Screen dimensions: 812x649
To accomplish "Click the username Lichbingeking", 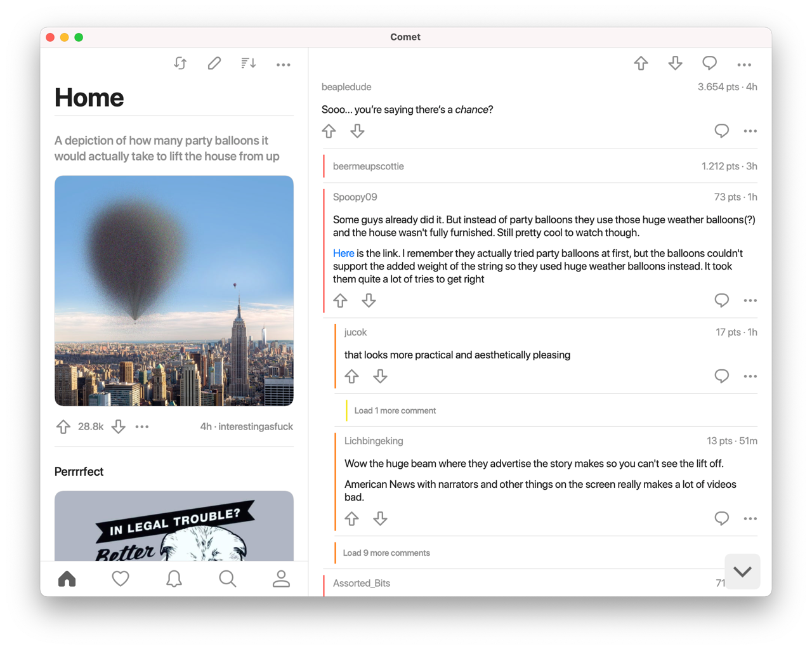I will pyautogui.click(x=374, y=441).
